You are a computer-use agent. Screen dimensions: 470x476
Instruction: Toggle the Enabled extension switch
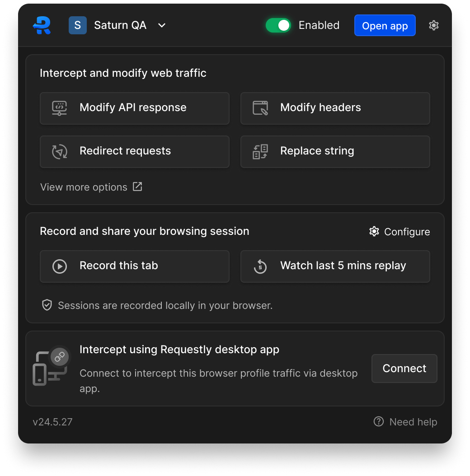point(278,25)
